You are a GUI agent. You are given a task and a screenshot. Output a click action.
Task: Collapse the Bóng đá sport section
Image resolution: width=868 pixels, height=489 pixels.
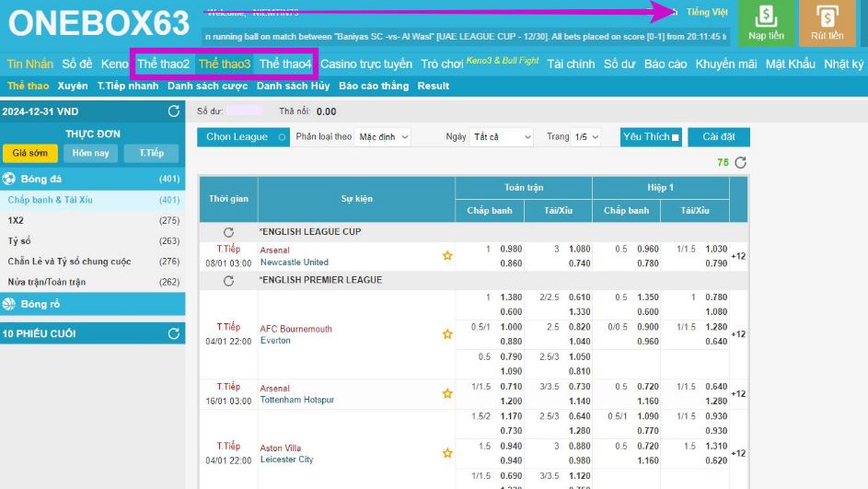(x=92, y=179)
